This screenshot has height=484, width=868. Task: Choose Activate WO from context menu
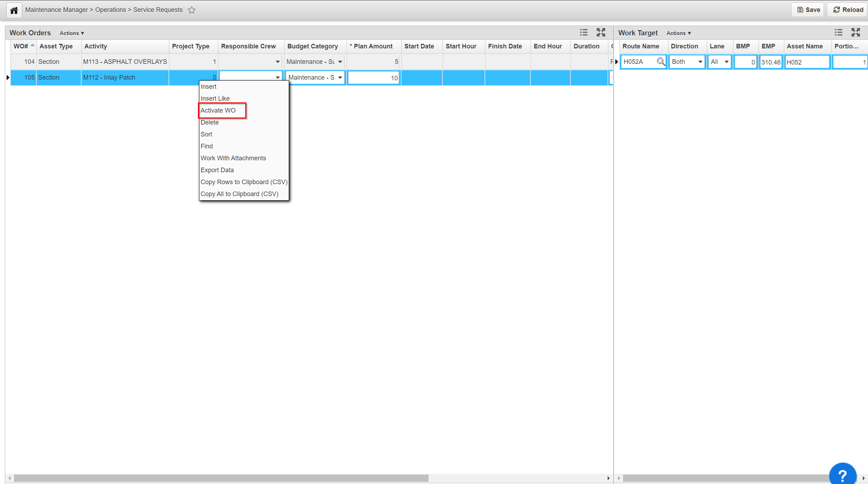(x=218, y=110)
